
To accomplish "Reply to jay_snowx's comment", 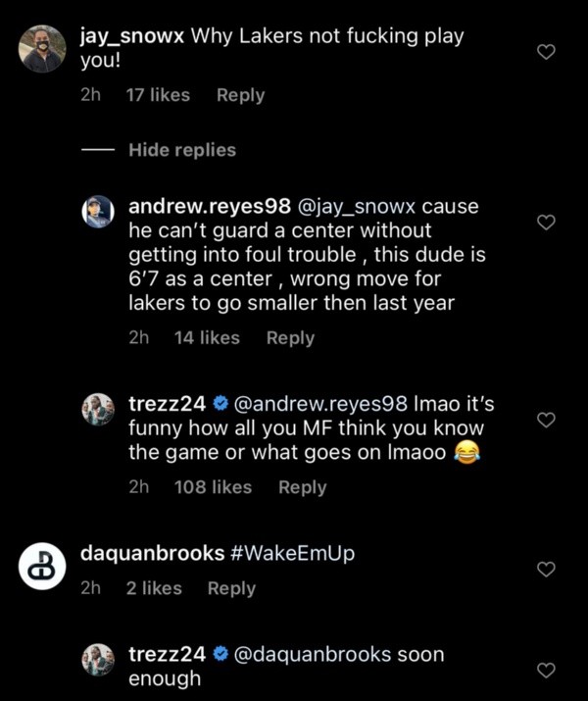I will click(240, 95).
